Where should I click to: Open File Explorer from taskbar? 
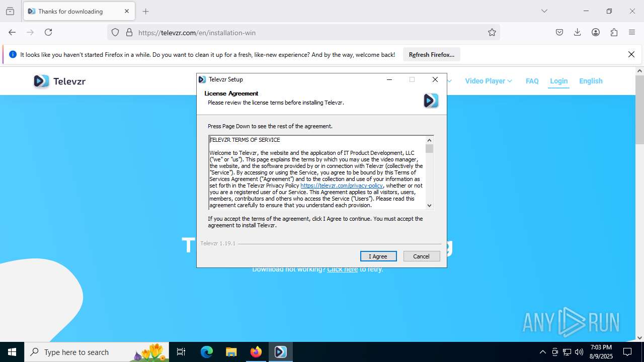tap(231, 352)
